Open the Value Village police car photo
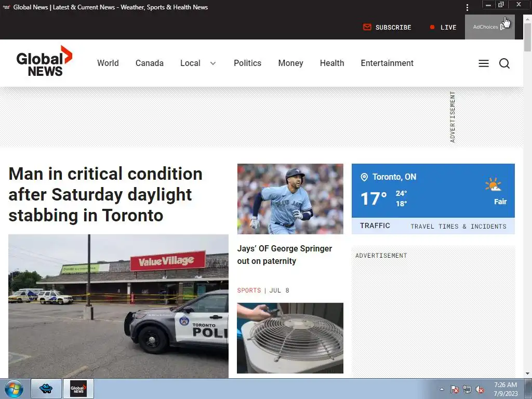 (118, 306)
